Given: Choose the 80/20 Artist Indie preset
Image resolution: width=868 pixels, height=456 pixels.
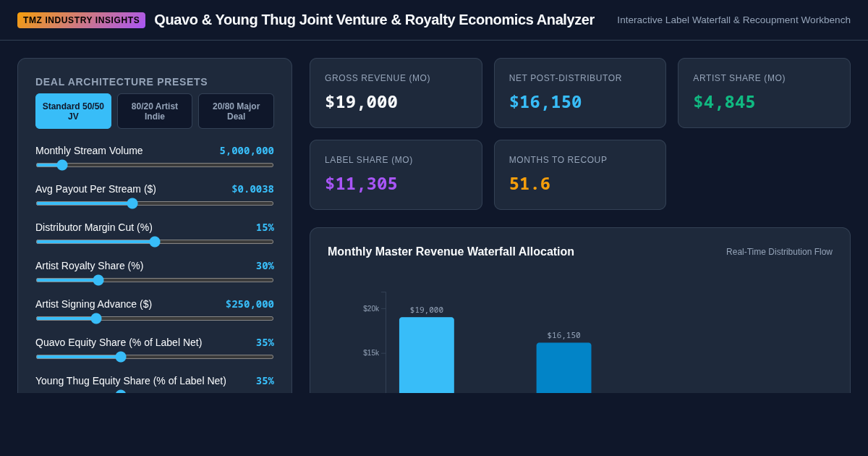Looking at the screenshot, I should click(x=155, y=111).
